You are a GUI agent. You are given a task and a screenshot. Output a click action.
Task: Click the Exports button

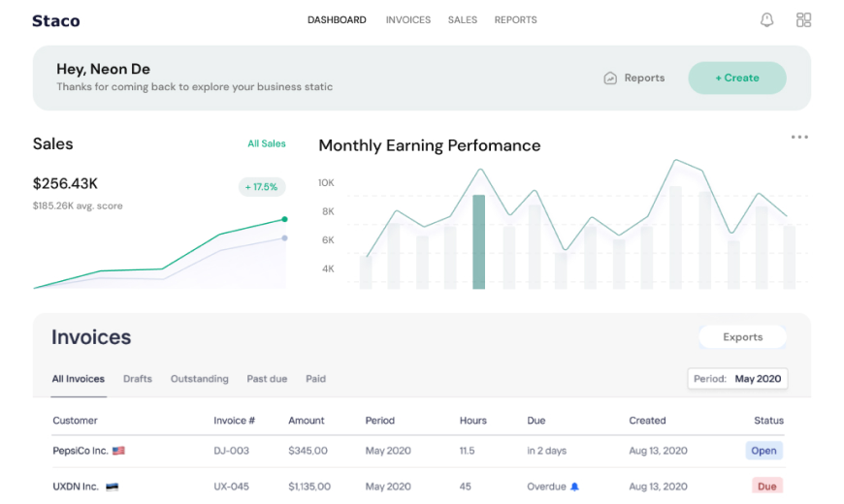742,337
